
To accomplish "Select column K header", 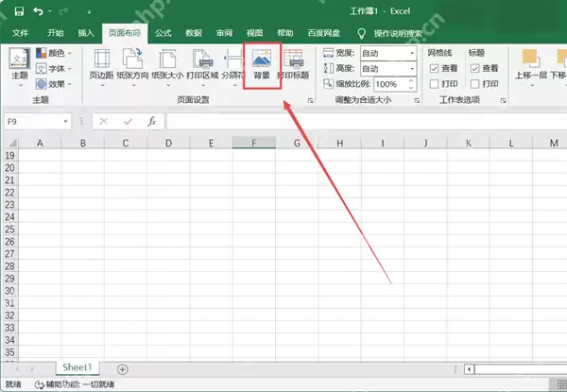I will pos(468,143).
